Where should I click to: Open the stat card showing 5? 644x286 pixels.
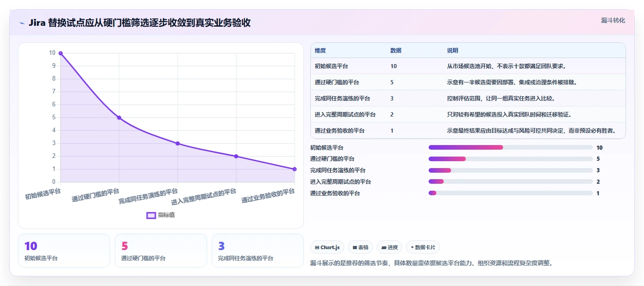coord(161,251)
